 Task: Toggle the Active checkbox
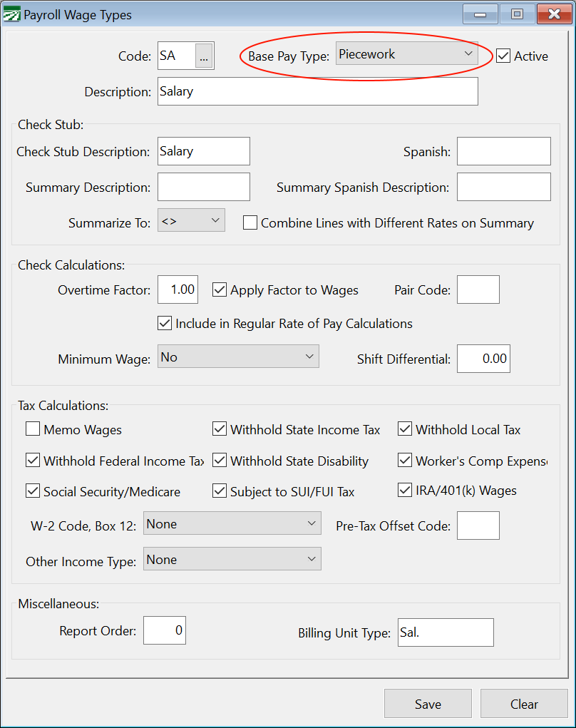point(504,56)
